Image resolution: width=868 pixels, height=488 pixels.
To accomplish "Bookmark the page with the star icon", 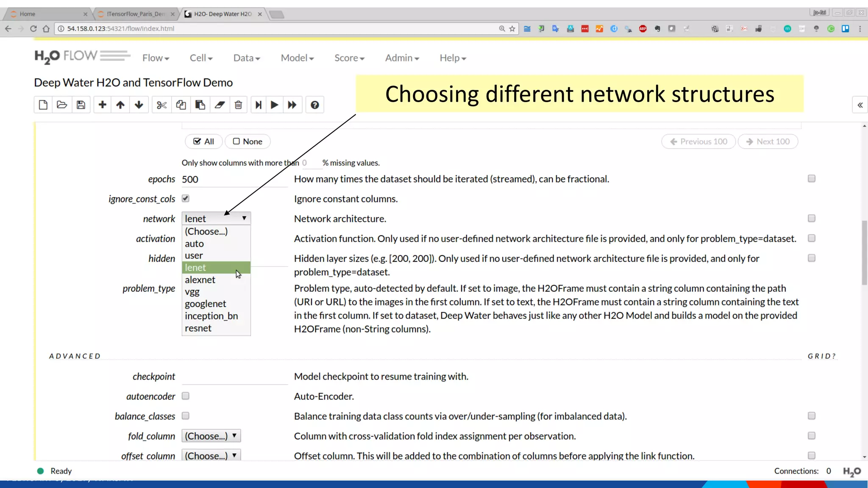I will (x=512, y=29).
